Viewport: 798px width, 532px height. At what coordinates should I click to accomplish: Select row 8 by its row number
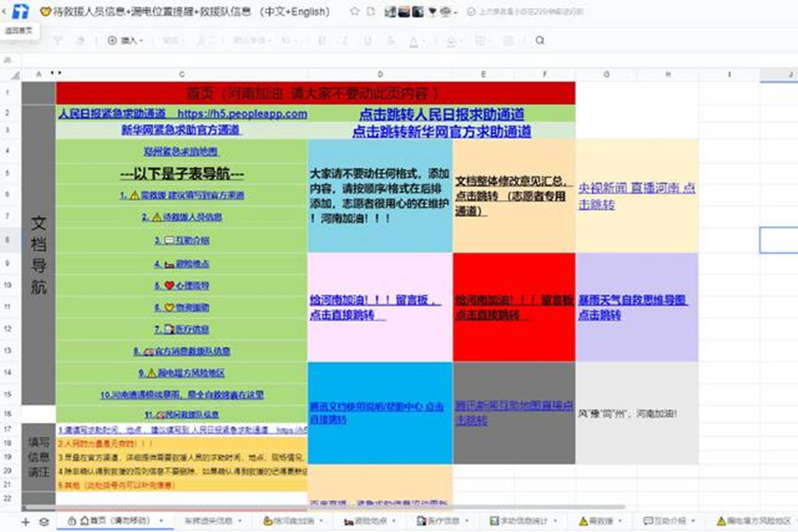click(x=8, y=240)
